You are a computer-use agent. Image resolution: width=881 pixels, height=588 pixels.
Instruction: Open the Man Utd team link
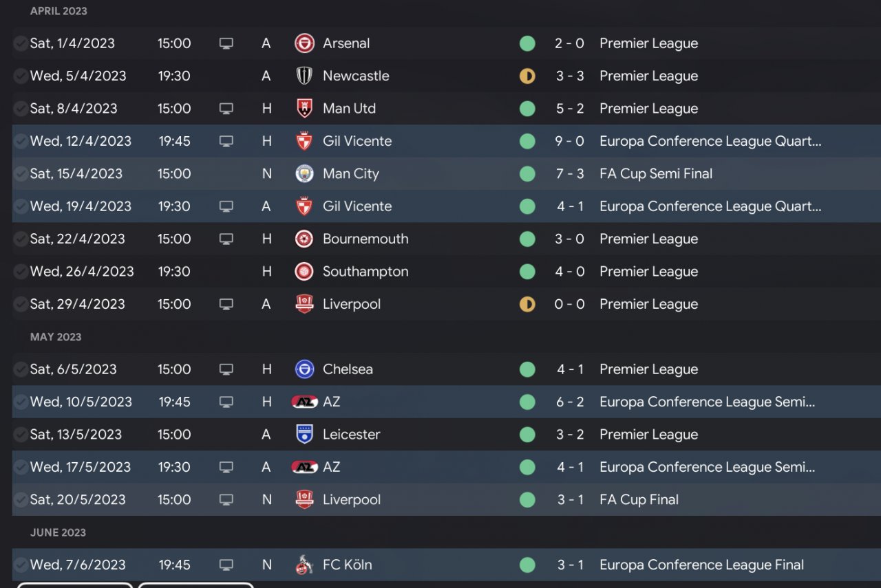point(349,109)
